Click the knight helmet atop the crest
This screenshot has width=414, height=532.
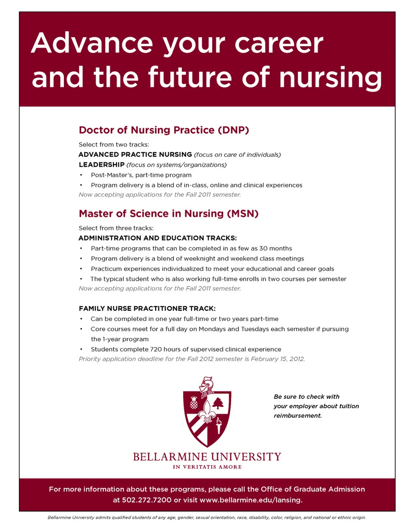[207, 384]
